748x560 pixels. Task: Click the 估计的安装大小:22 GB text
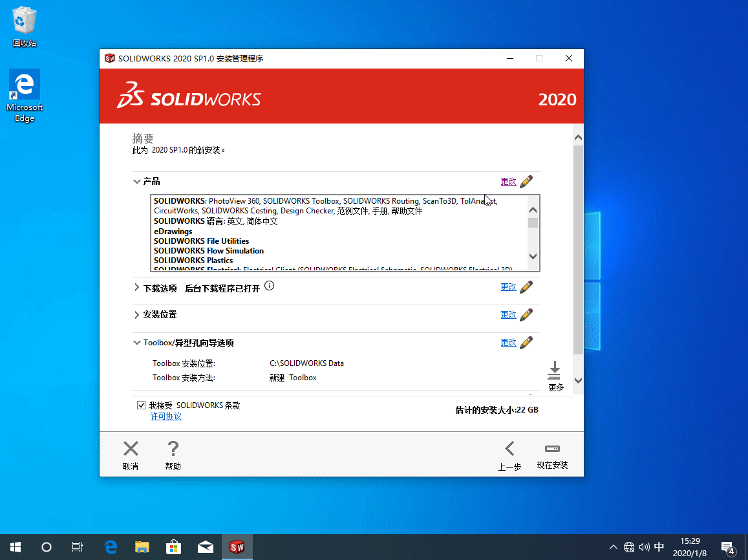click(x=497, y=410)
